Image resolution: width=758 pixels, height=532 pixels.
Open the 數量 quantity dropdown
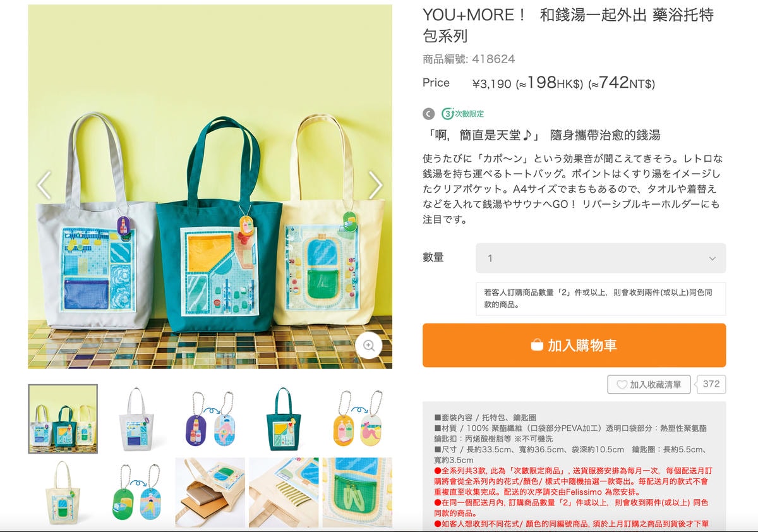pyautogui.click(x=601, y=258)
